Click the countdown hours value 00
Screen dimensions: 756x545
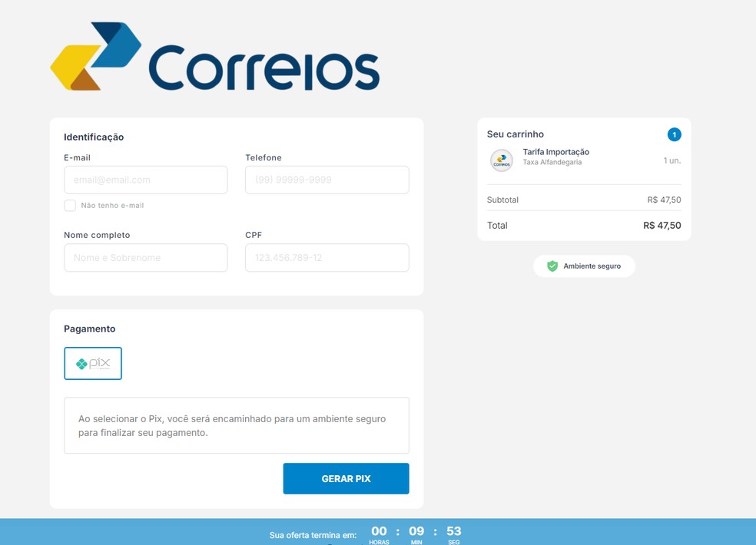379,531
